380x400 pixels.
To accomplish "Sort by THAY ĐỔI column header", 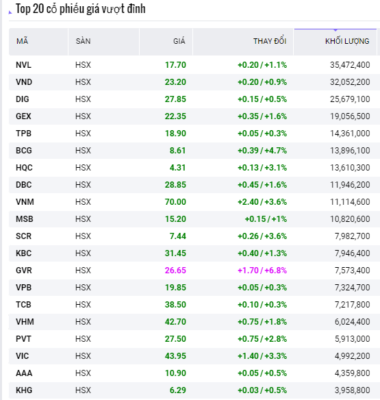I will click(270, 41).
